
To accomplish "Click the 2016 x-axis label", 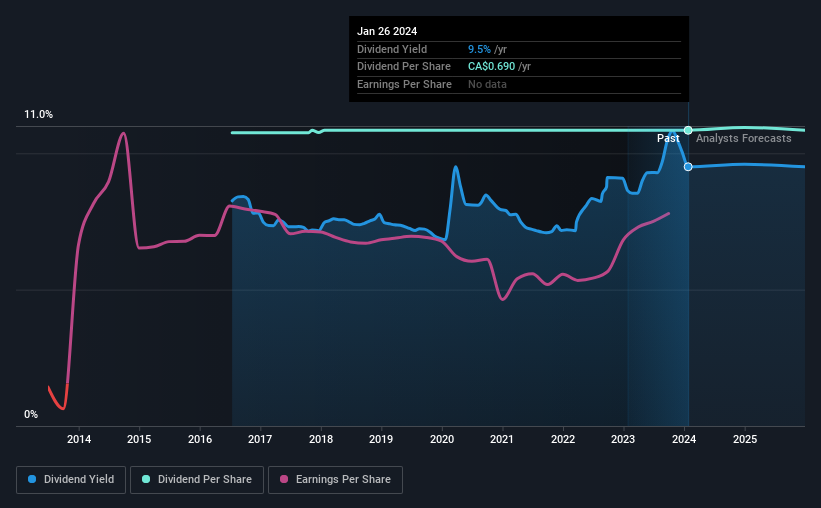I will (200, 439).
